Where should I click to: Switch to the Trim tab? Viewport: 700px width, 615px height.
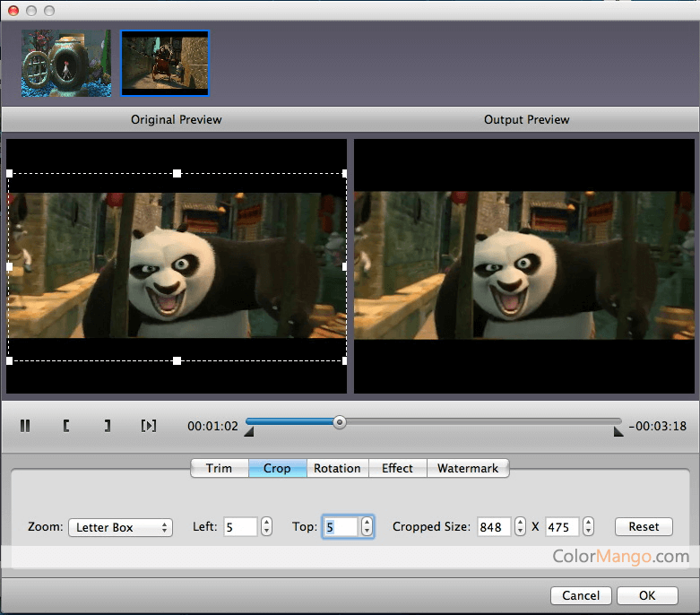(x=220, y=468)
